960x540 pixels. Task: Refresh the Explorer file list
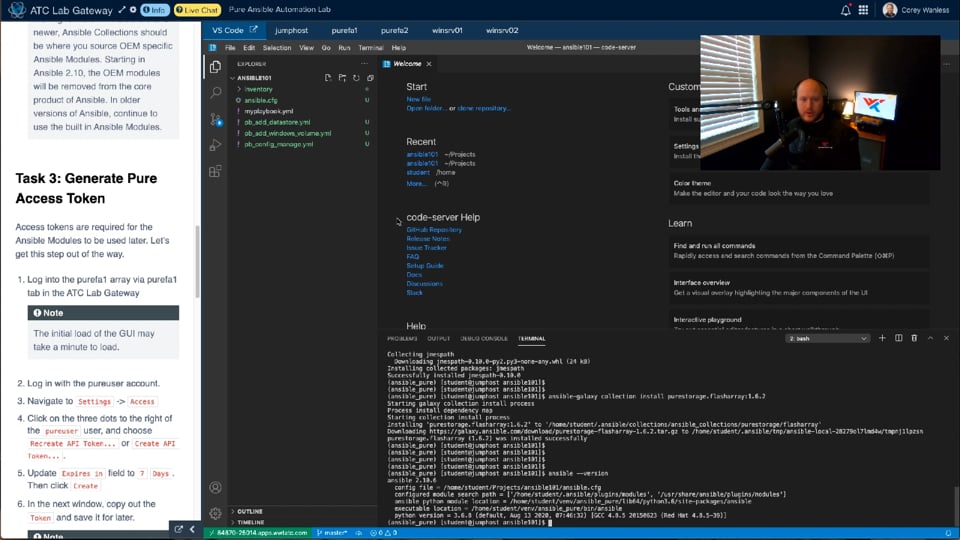(x=356, y=78)
